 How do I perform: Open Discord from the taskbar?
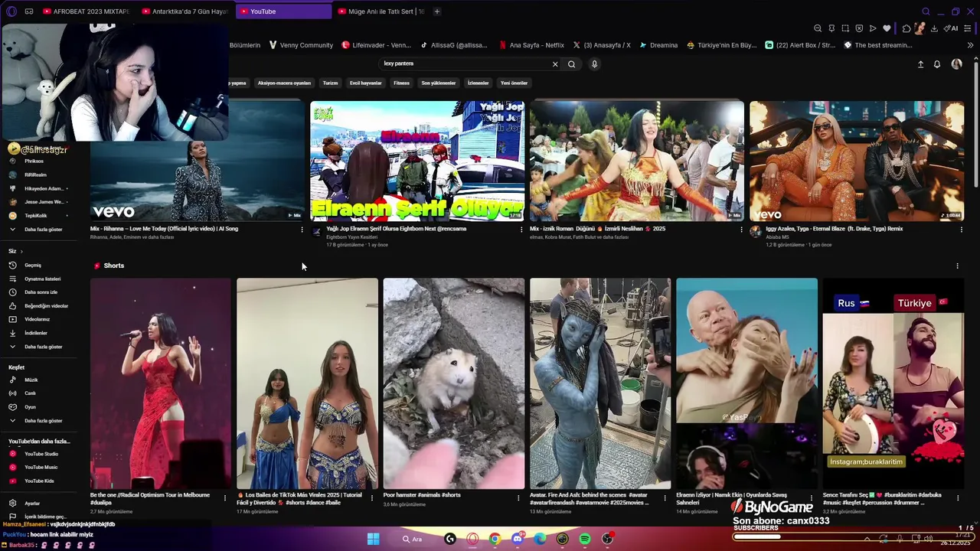pyautogui.click(x=518, y=539)
